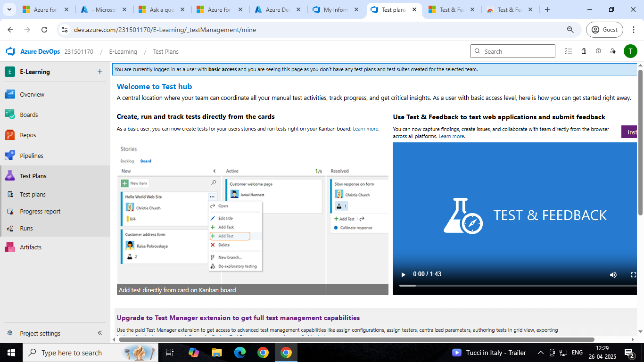The image size is (644, 362).
Task: Open the Windows Start menu
Action: tap(11, 353)
